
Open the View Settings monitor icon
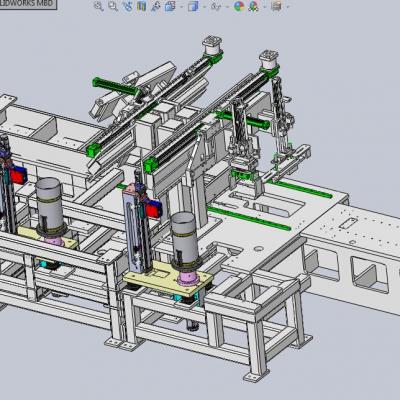point(276,6)
